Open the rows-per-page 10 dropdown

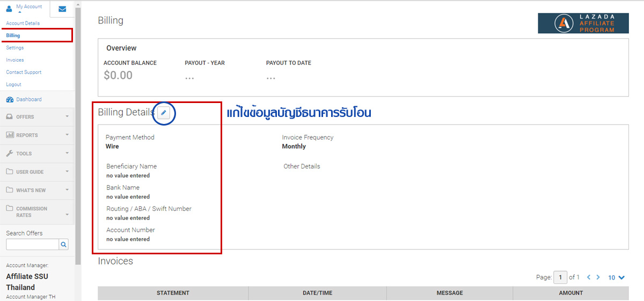616,277
